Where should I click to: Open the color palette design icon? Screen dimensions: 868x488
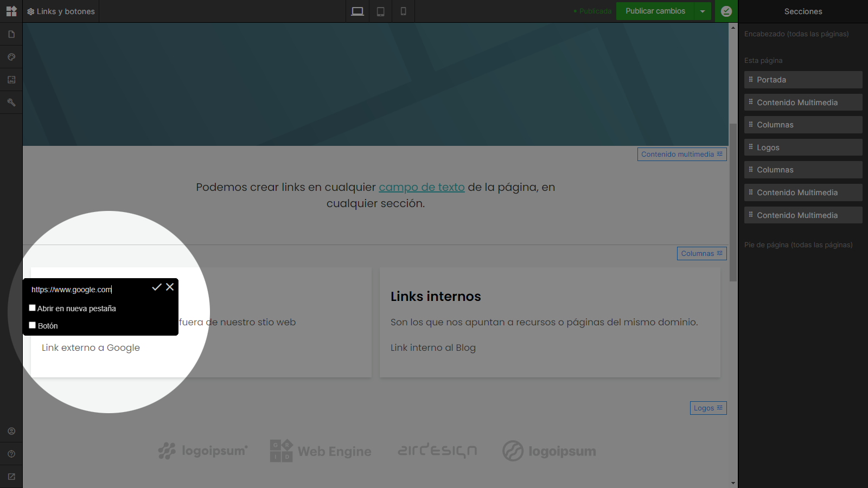coord(11,57)
